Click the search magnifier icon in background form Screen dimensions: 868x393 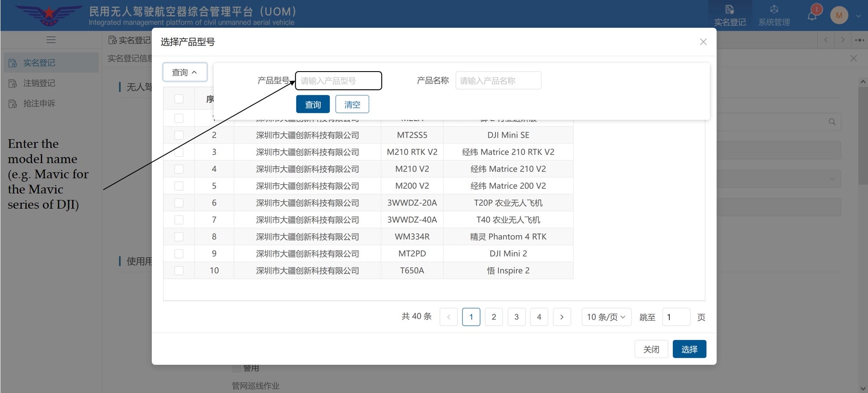click(x=832, y=122)
